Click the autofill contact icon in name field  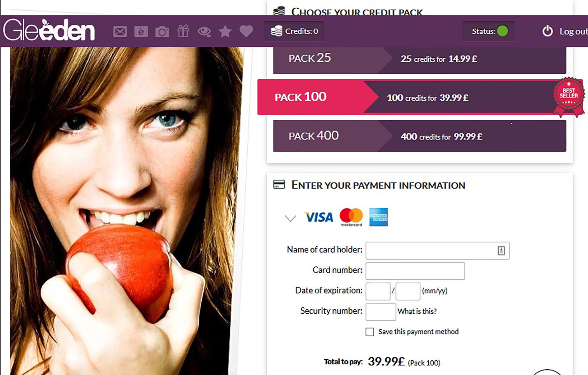[501, 250]
